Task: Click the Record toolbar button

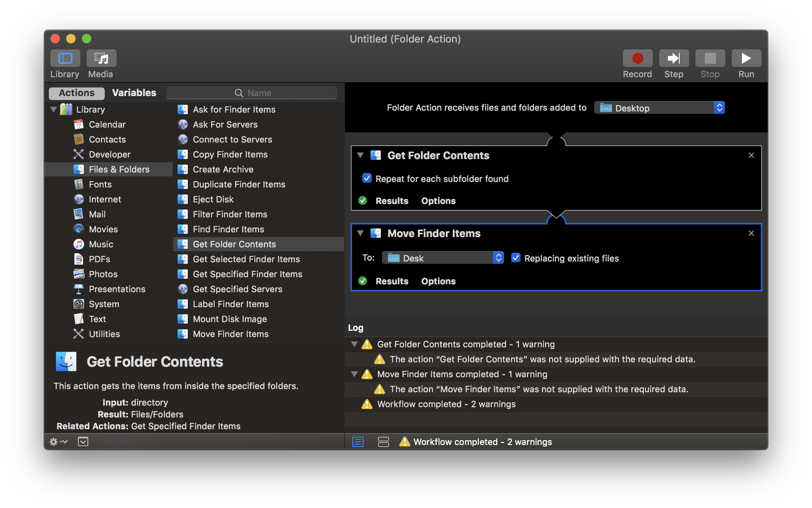Action: (637, 59)
